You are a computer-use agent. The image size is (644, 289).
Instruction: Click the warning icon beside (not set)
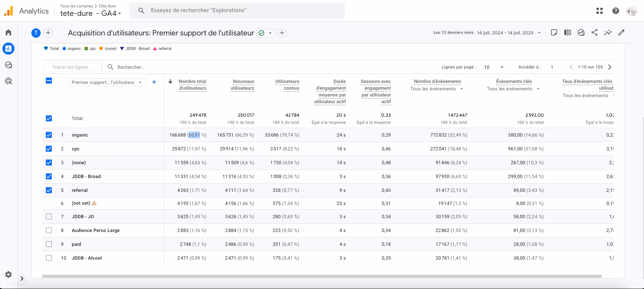pos(94,203)
